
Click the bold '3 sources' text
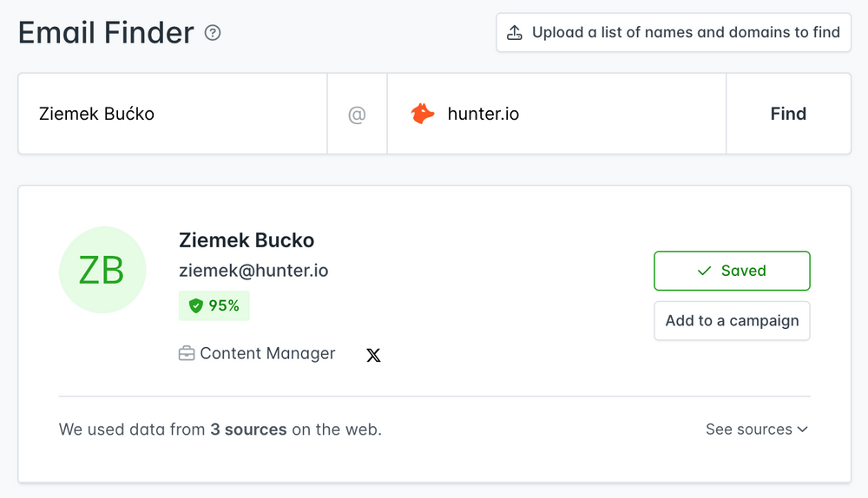248,429
